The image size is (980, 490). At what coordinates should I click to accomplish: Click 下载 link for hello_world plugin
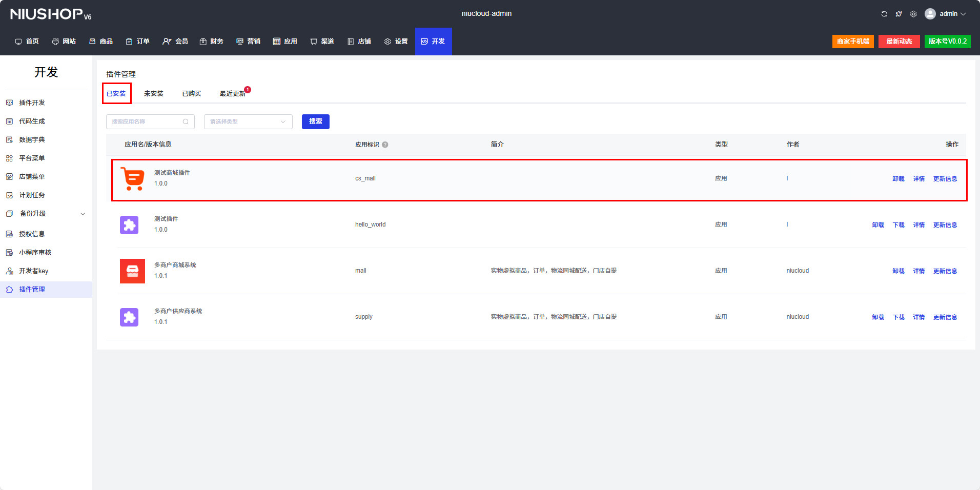coord(898,225)
